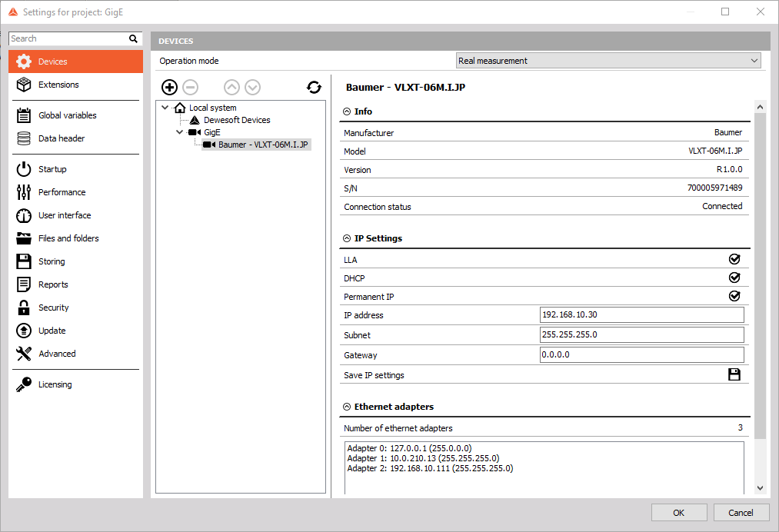Viewport: 779px width, 532px height.
Task: Toggle the Permanent IP checkbox
Action: (734, 296)
